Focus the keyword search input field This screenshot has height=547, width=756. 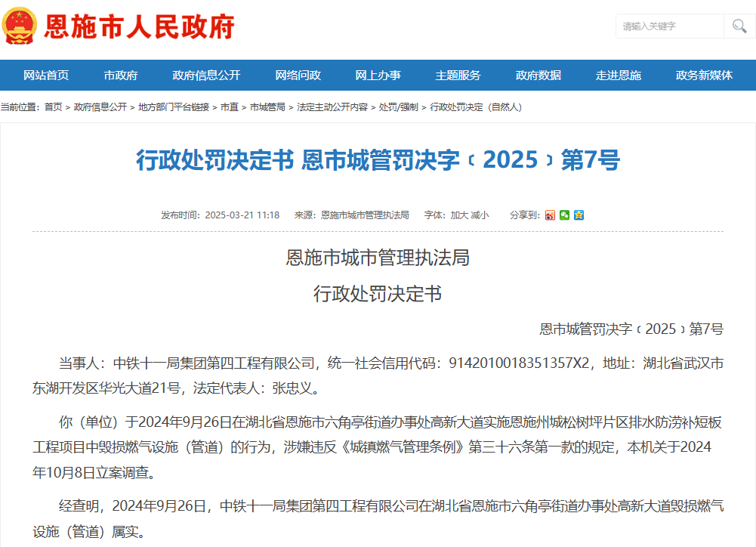[x=670, y=26]
